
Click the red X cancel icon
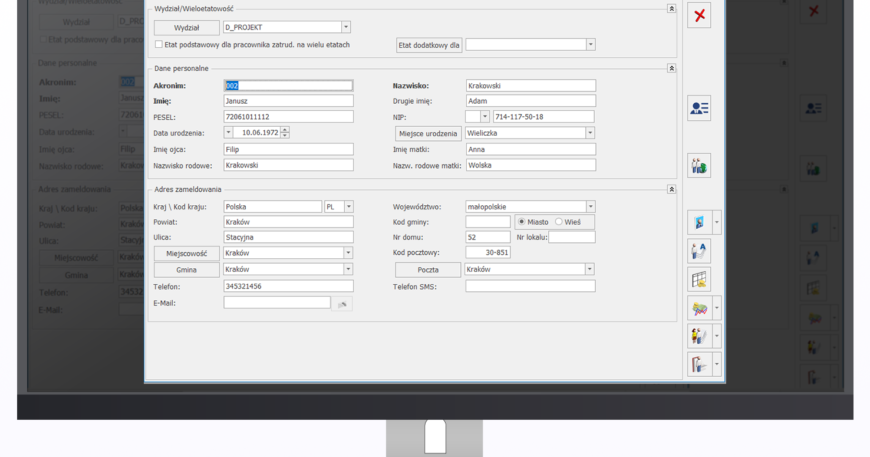pos(699,15)
